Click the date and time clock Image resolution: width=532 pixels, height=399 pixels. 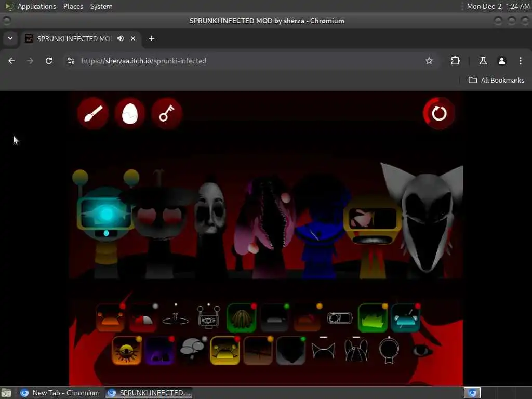(498, 6)
